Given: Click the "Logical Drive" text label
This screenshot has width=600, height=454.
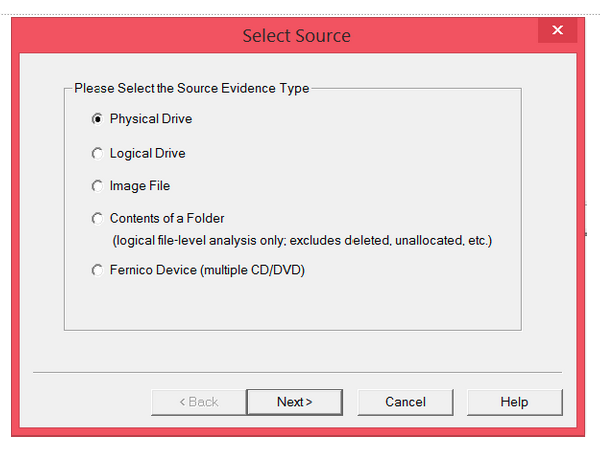Looking at the screenshot, I should (147, 153).
